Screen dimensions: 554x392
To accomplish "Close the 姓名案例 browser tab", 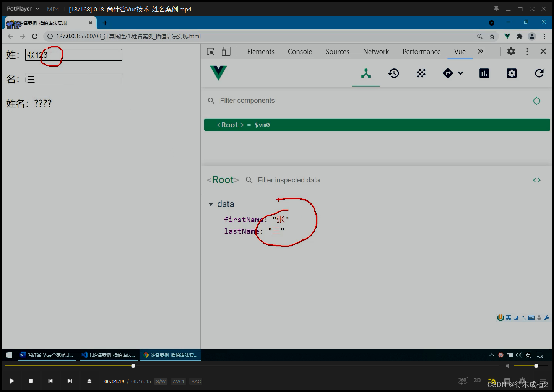I will point(91,23).
